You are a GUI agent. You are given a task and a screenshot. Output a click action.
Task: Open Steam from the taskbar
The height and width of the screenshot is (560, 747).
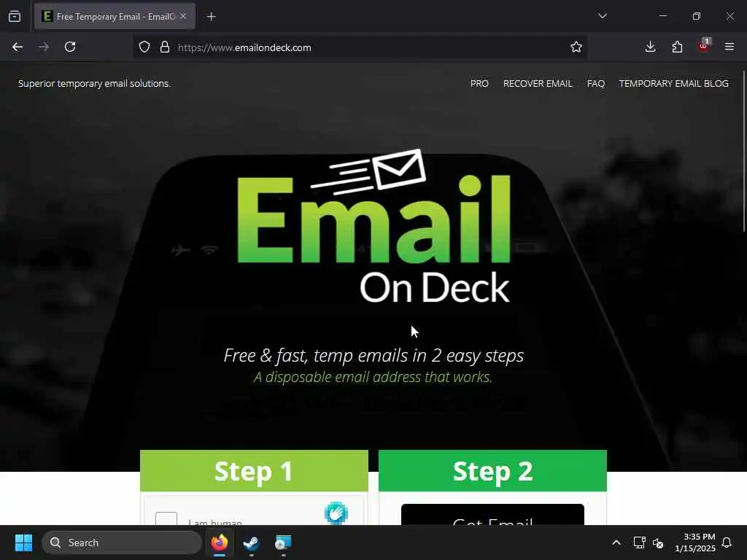point(251,542)
